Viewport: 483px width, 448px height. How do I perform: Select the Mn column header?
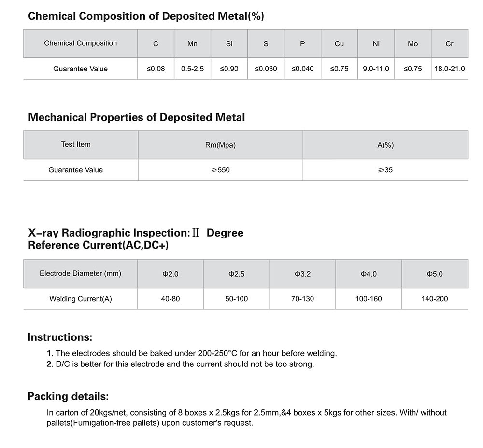coord(193,44)
